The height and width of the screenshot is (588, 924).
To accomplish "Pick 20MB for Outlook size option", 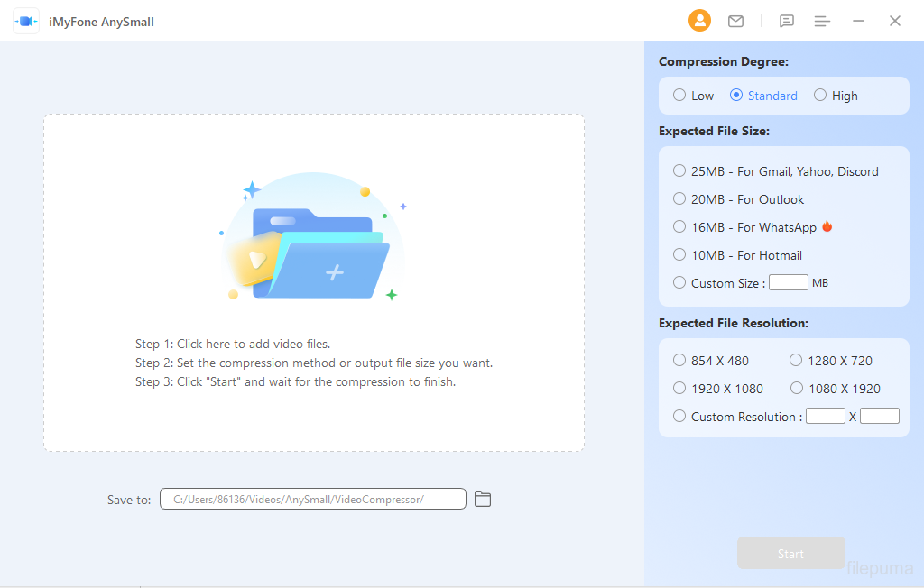I will pyautogui.click(x=679, y=199).
